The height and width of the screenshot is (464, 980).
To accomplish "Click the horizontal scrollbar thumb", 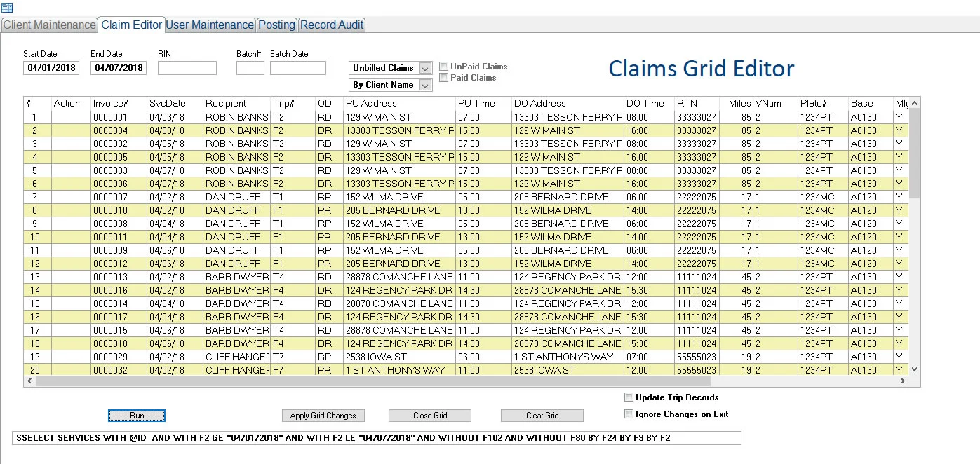I will pos(372,381).
